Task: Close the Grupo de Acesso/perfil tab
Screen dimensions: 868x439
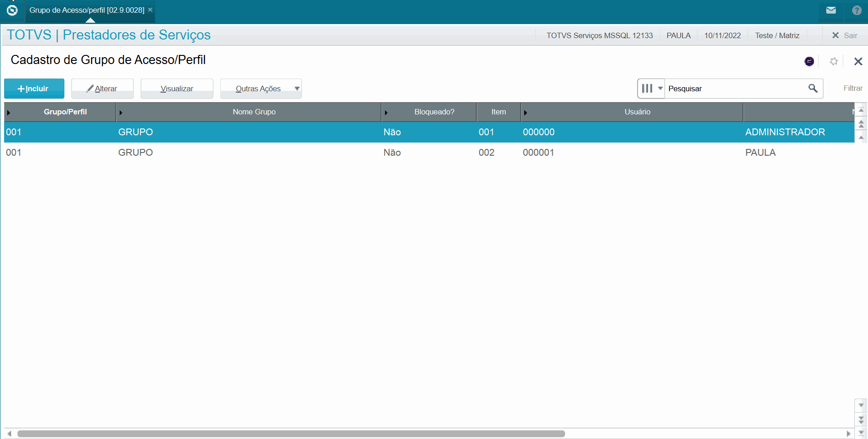Action: (x=150, y=10)
